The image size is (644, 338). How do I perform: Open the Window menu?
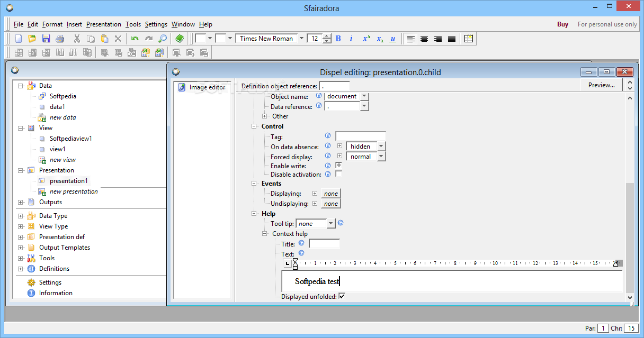(183, 24)
